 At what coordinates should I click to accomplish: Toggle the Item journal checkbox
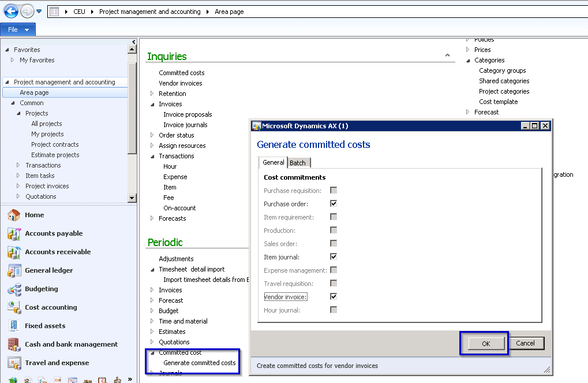tap(334, 256)
